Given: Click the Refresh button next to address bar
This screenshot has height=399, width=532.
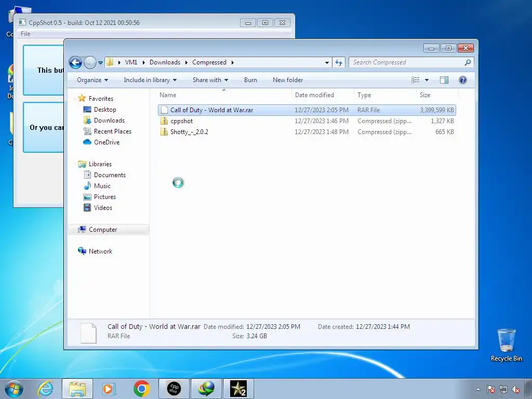Looking at the screenshot, I should coord(339,62).
